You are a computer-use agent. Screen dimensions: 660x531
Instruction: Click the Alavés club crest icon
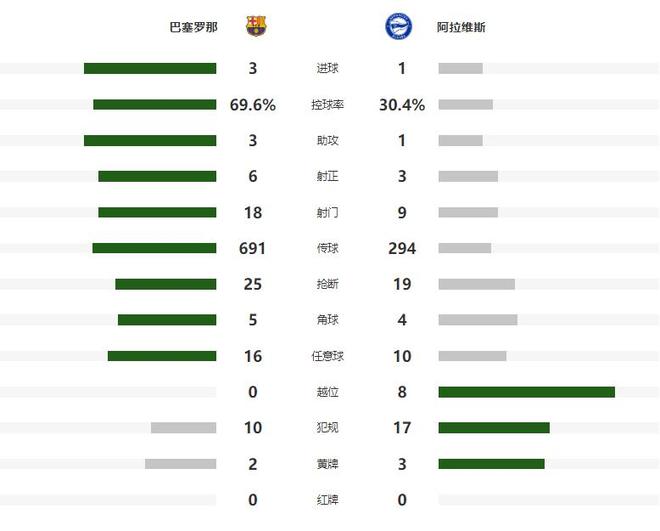(x=396, y=26)
